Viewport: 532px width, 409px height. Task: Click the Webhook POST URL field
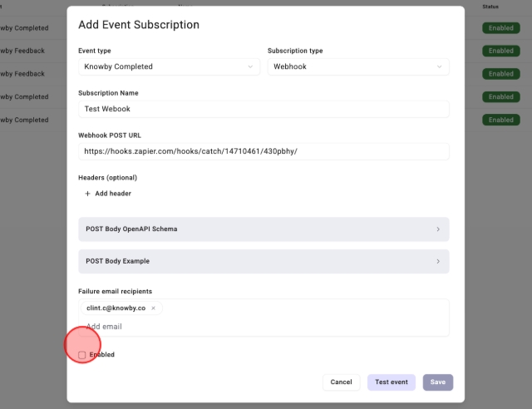pyautogui.click(x=264, y=151)
